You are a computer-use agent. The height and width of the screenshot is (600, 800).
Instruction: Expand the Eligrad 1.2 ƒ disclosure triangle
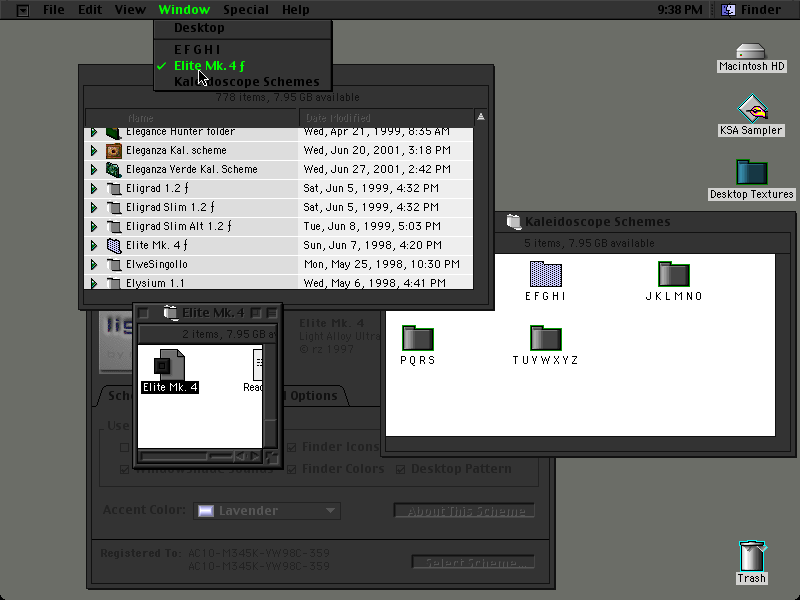point(94,188)
